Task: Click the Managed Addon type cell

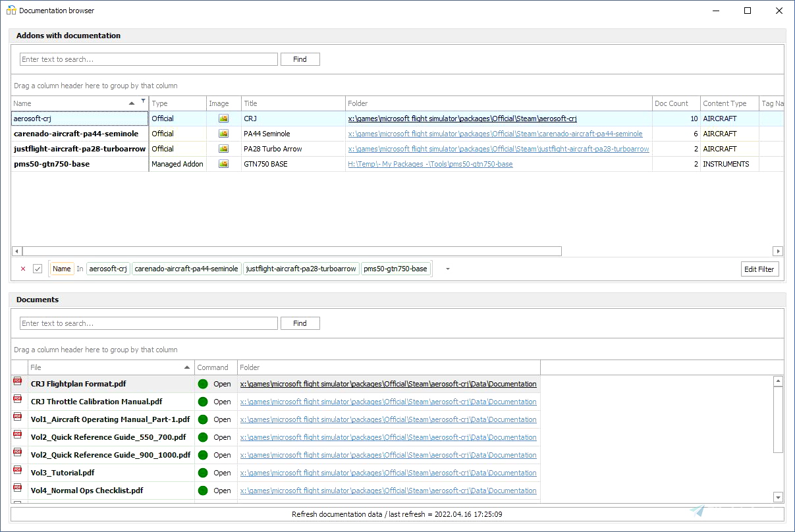Action: click(x=178, y=164)
